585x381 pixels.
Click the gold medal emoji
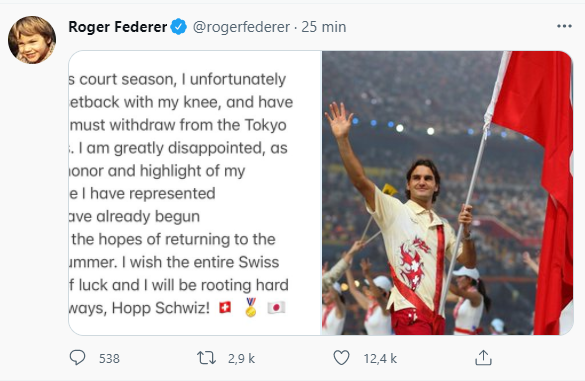pos(251,307)
